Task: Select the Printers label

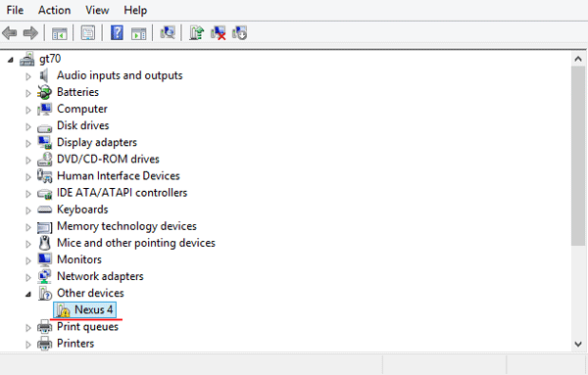Action: click(x=75, y=344)
